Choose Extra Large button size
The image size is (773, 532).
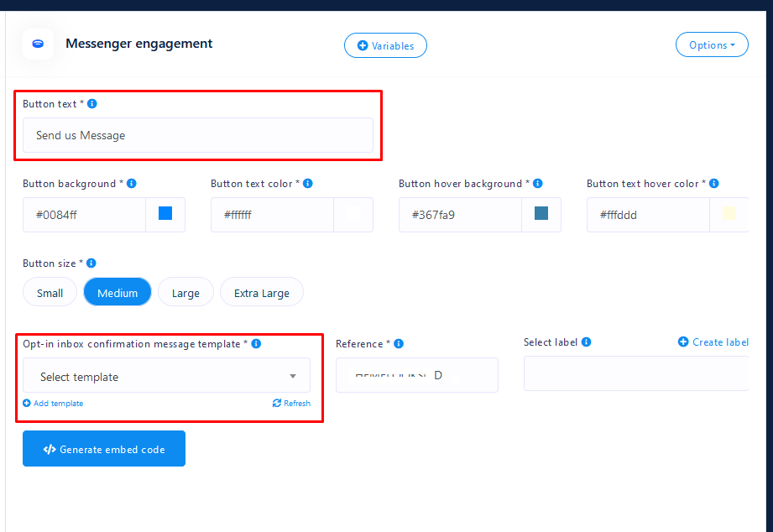coord(261,293)
